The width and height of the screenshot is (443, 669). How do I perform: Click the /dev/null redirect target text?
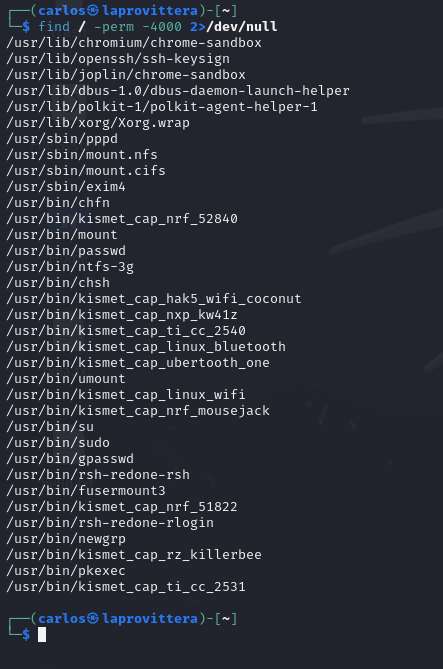pos(242,26)
